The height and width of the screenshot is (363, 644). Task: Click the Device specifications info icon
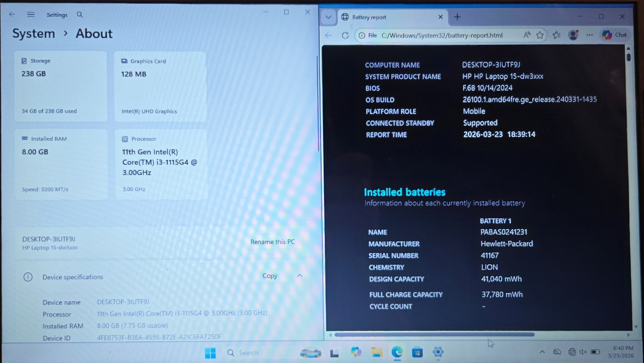point(28,277)
